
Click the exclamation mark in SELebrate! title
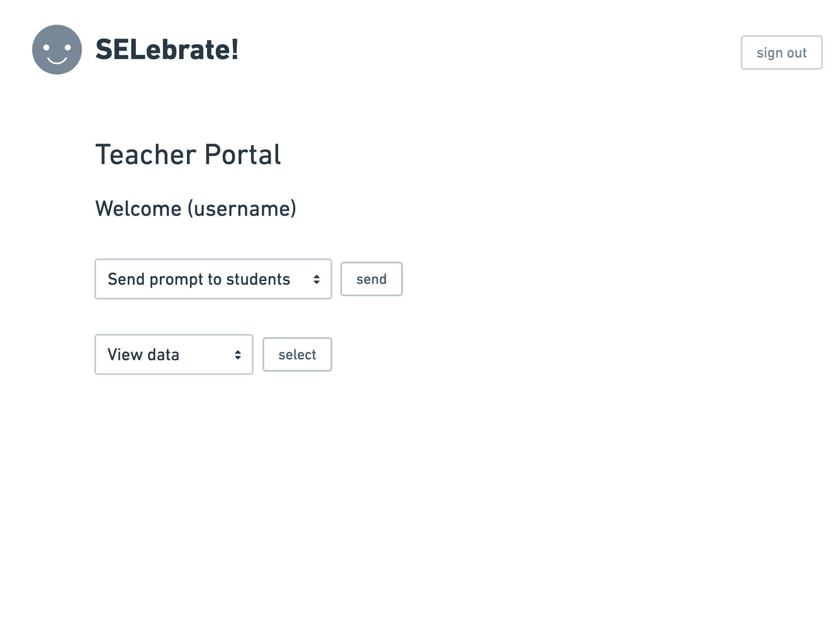click(235, 49)
